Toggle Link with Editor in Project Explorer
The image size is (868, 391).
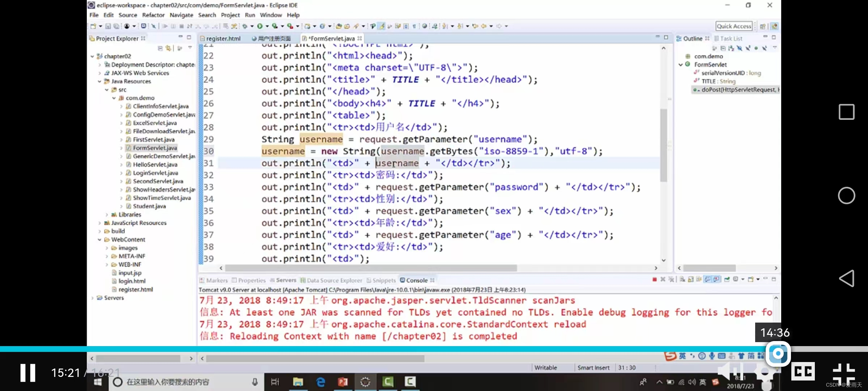[x=168, y=48]
